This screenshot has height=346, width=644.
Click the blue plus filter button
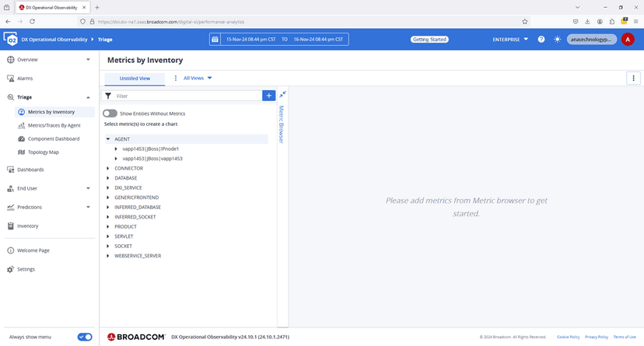269,96
